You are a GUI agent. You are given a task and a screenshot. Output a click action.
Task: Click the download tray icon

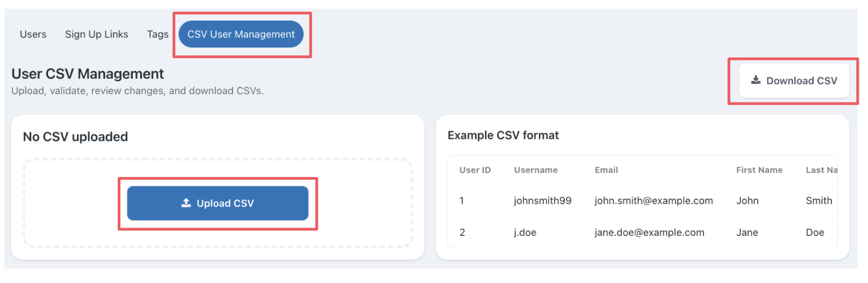coord(756,80)
